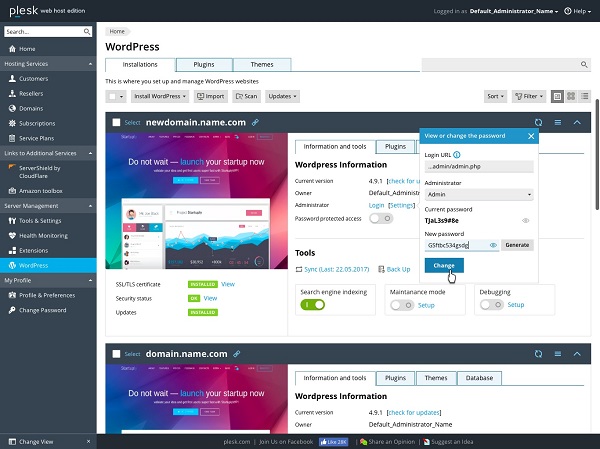The width and height of the screenshot is (600, 449).
Task: Open the Amazon toolbox link
Action: (x=41, y=189)
